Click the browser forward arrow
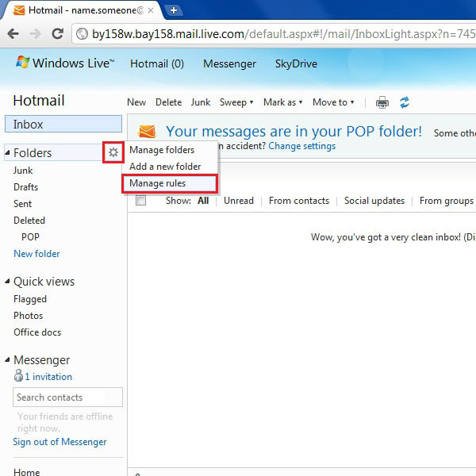Viewport: 476px width, 476px height. click(x=36, y=33)
